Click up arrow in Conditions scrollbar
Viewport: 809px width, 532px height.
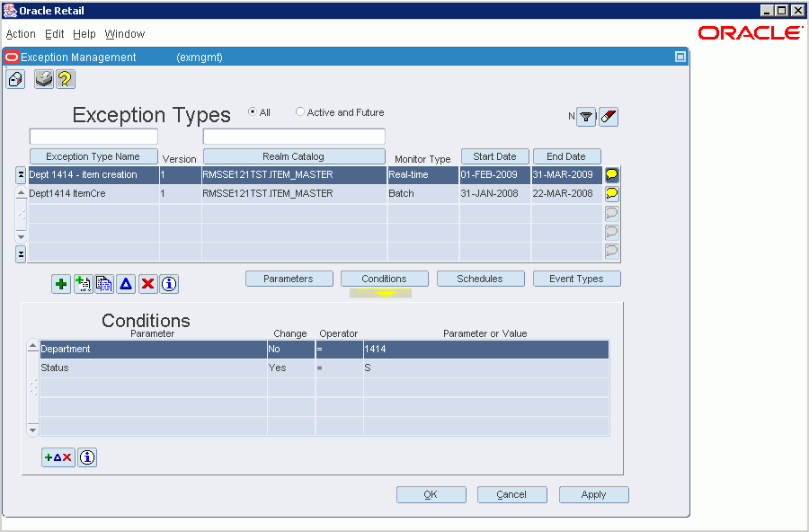point(32,345)
